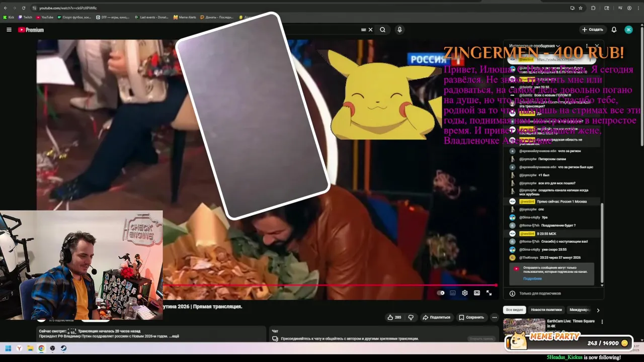Start voice search with the microphone icon
Screen dimensions: 644x362
coord(399,30)
